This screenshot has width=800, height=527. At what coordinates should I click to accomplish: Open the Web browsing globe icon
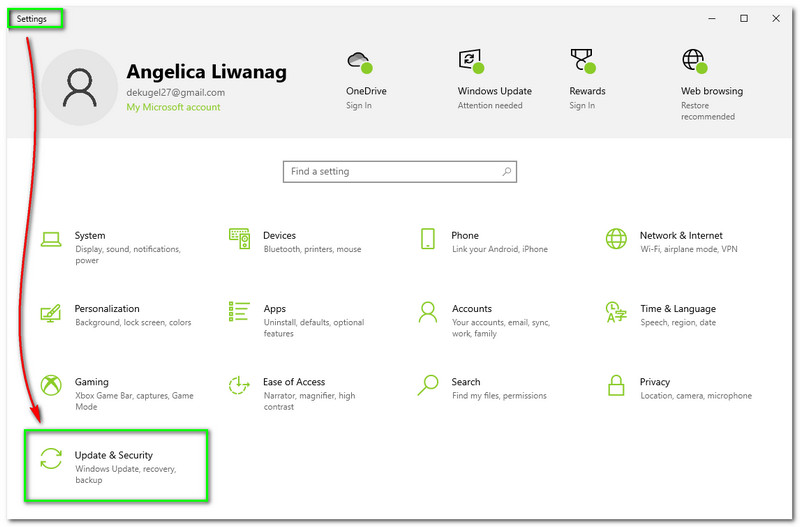coord(695,61)
